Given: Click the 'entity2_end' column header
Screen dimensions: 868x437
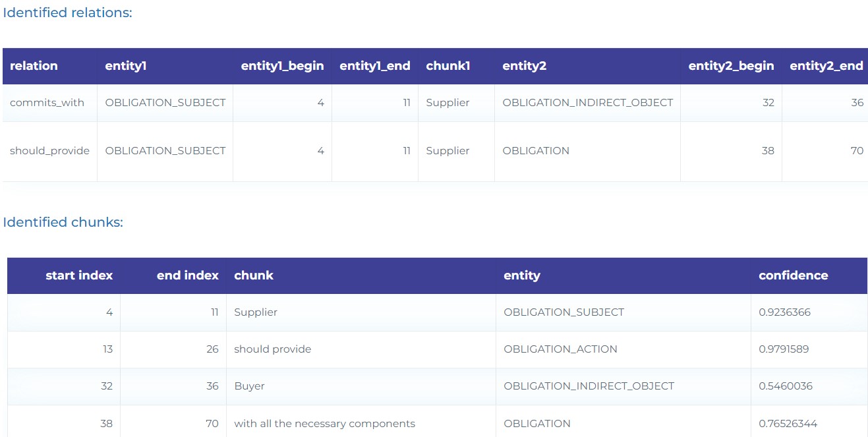Looking at the screenshot, I should pos(826,66).
